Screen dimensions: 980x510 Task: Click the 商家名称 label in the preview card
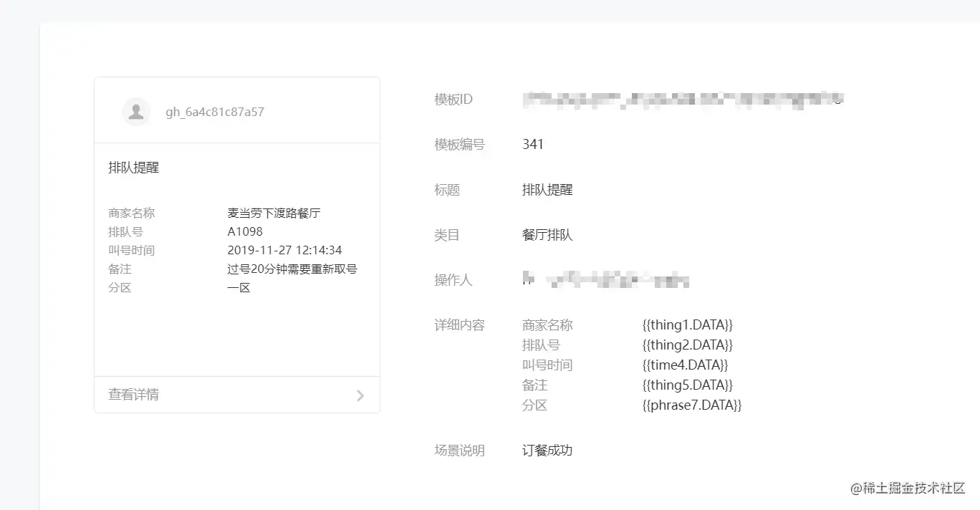tap(132, 213)
